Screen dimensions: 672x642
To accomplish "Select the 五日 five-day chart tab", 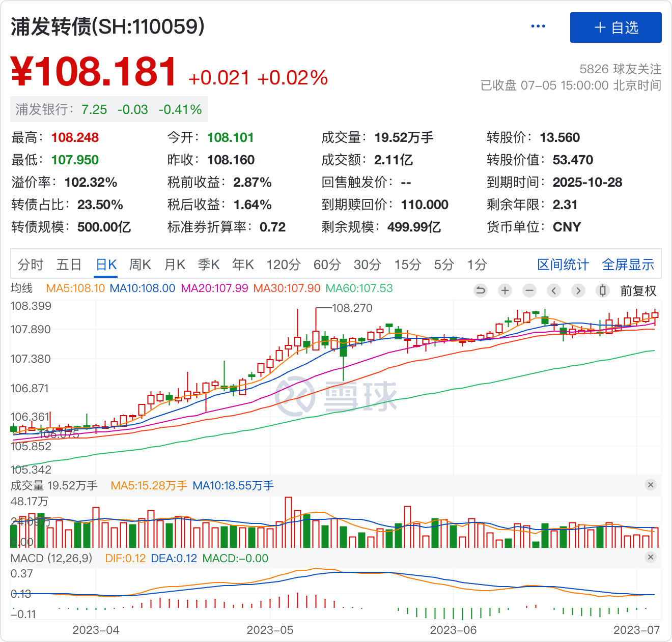I will tap(69, 265).
